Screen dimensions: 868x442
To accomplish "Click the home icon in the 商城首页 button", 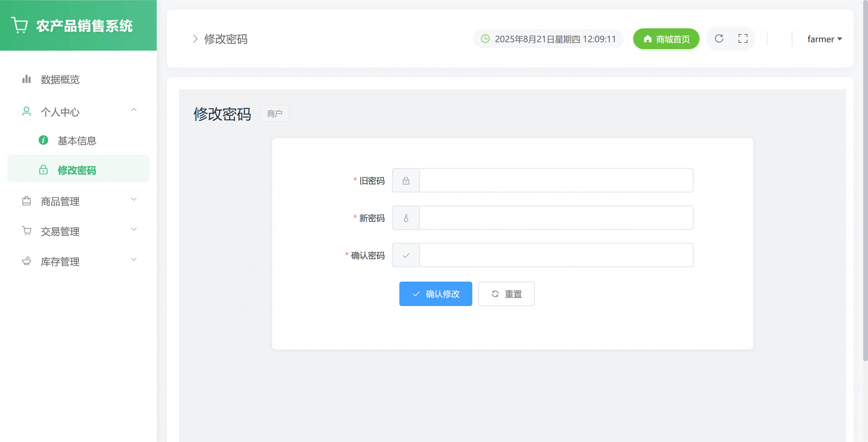I will coord(647,39).
